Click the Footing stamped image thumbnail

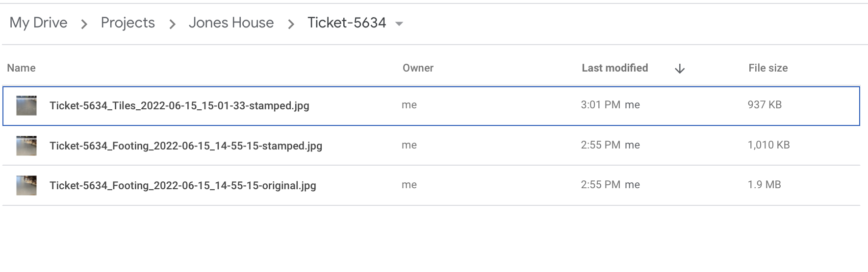26,146
